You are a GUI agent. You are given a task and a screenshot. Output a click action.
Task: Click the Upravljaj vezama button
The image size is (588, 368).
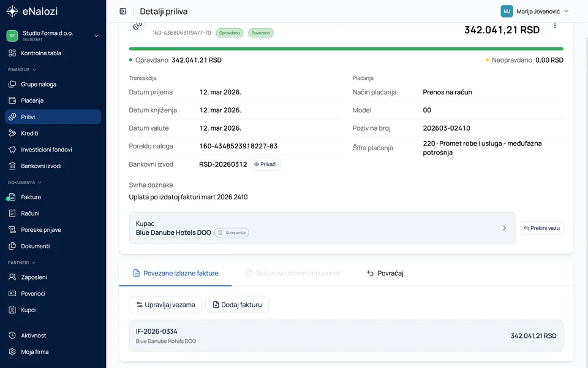point(165,305)
